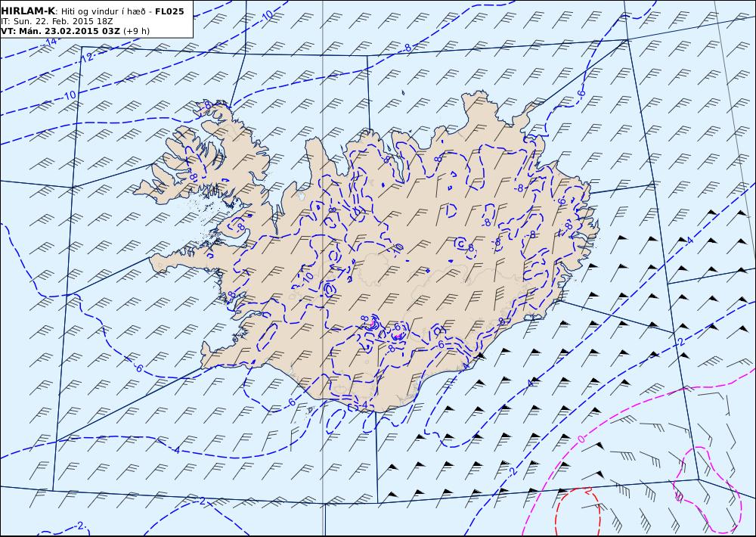Select the FL025 flight level label
The image size is (756, 537).
pos(169,11)
